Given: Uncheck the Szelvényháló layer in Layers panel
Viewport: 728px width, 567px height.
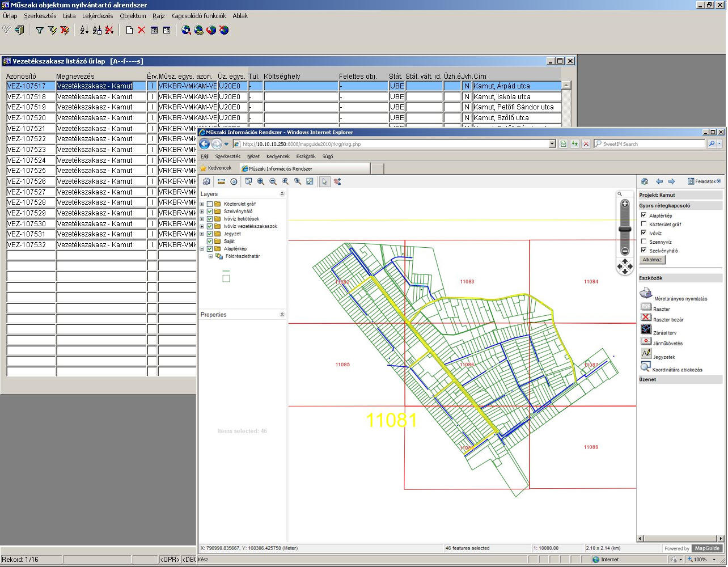Looking at the screenshot, I should (210, 211).
